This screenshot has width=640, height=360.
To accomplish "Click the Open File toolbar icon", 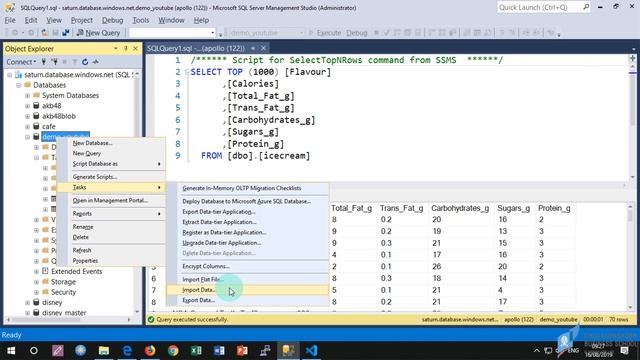I will 45,33.
